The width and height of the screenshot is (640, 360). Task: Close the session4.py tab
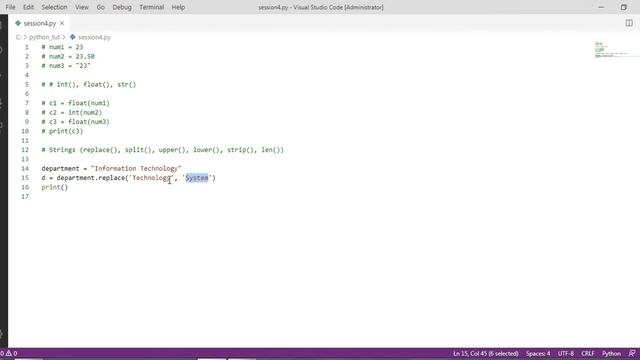pyautogui.click(x=62, y=23)
